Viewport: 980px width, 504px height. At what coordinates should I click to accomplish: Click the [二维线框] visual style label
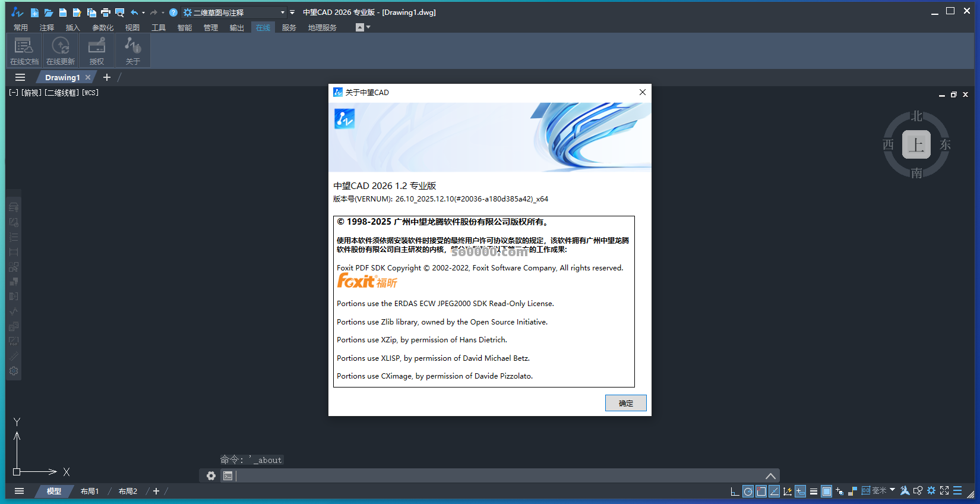click(x=62, y=93)
